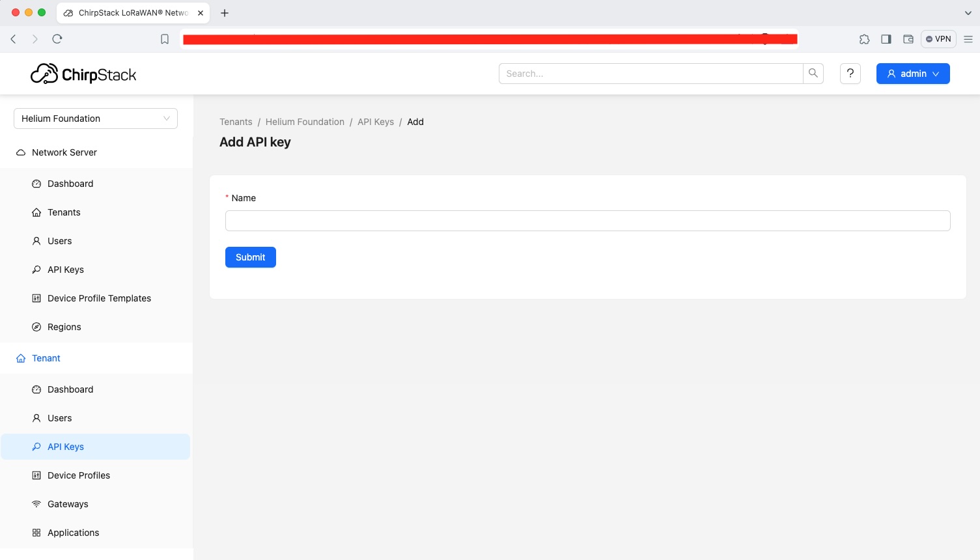Focus the API key Name field
The width and height of the screenshot is (980, 560).
tap(587, 221)
